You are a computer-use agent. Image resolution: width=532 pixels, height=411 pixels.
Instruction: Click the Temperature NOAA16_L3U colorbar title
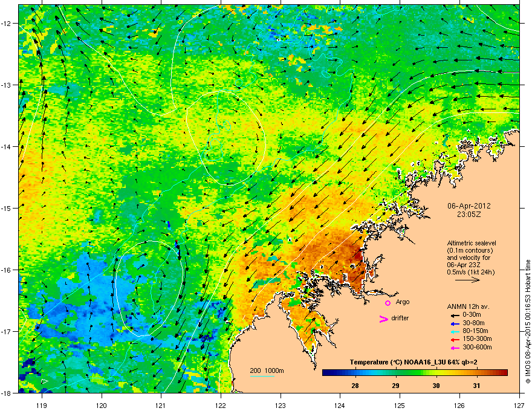(414, 362)
